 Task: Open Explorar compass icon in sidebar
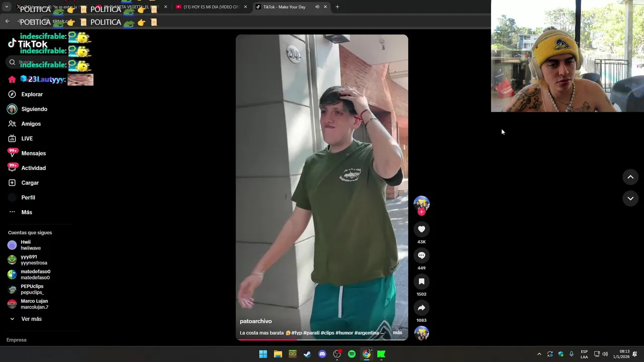(12, 94)
